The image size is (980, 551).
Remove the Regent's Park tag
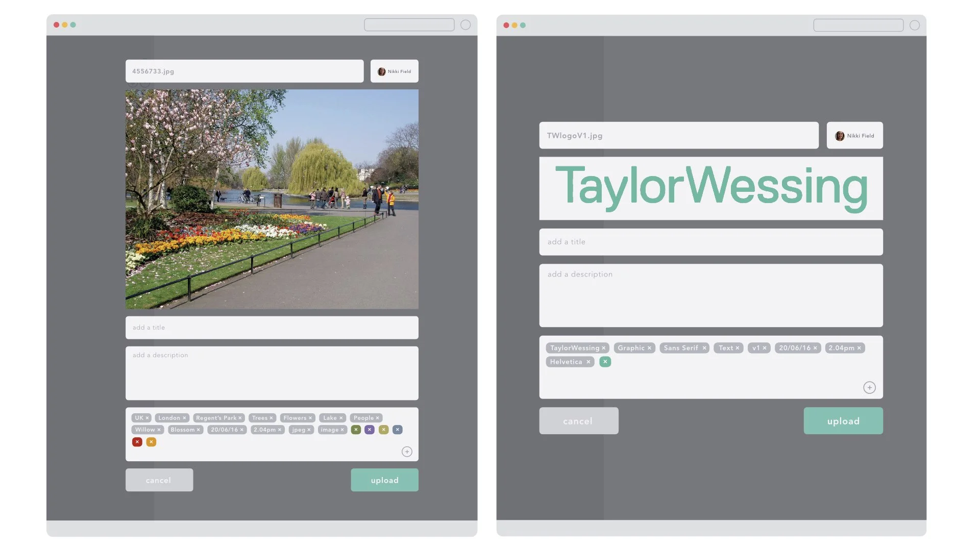[x=240, y=418]
